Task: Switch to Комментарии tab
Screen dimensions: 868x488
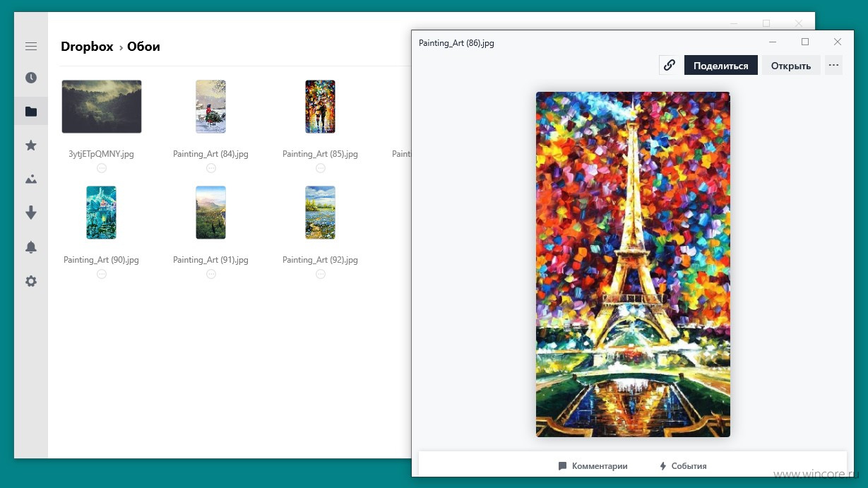Action: (x=593, y=466)
